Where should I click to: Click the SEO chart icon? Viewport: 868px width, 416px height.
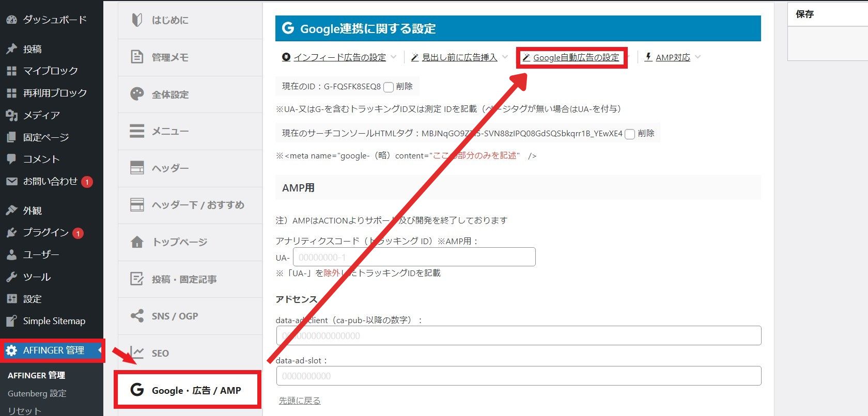pos(137,353)
